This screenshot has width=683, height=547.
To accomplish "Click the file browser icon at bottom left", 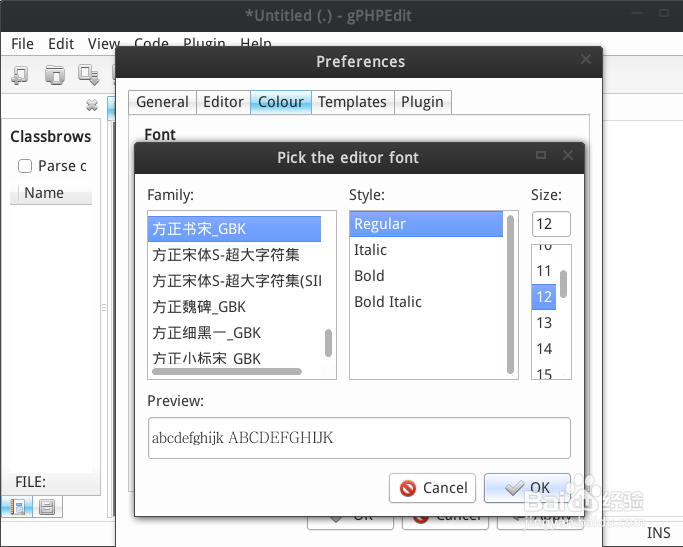I will point(47,507).
